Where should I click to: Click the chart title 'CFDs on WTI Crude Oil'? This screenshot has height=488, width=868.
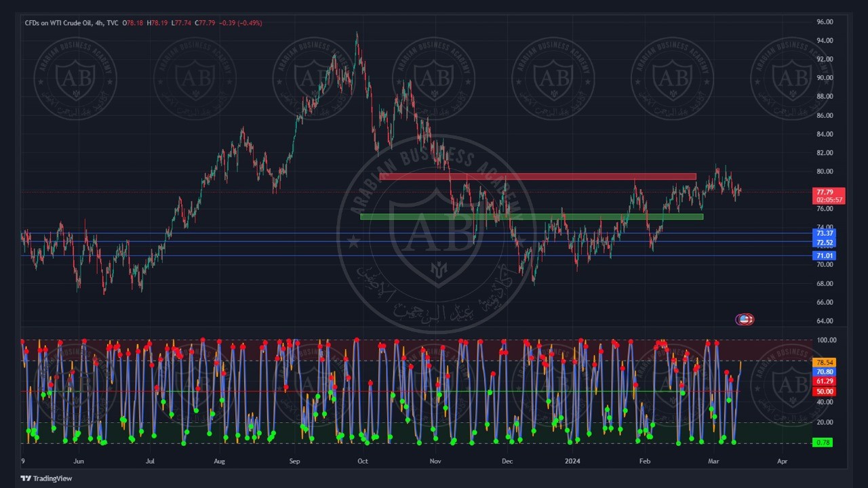tap(58, 23)
